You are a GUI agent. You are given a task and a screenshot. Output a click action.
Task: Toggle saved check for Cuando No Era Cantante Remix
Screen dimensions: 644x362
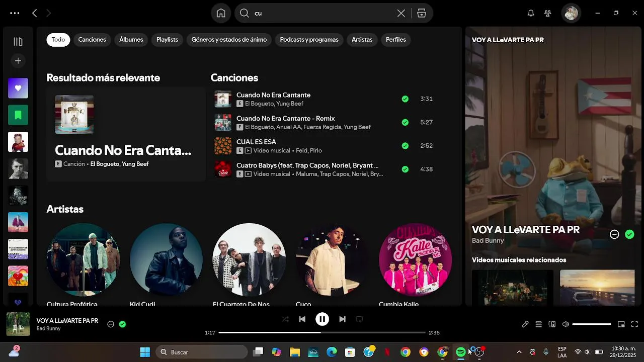click(x=405, y=122)
